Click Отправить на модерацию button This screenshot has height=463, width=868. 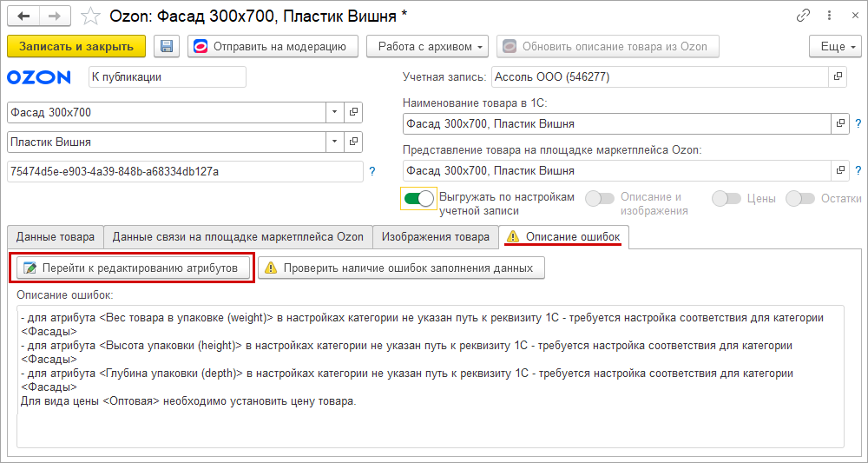(273, 47)
